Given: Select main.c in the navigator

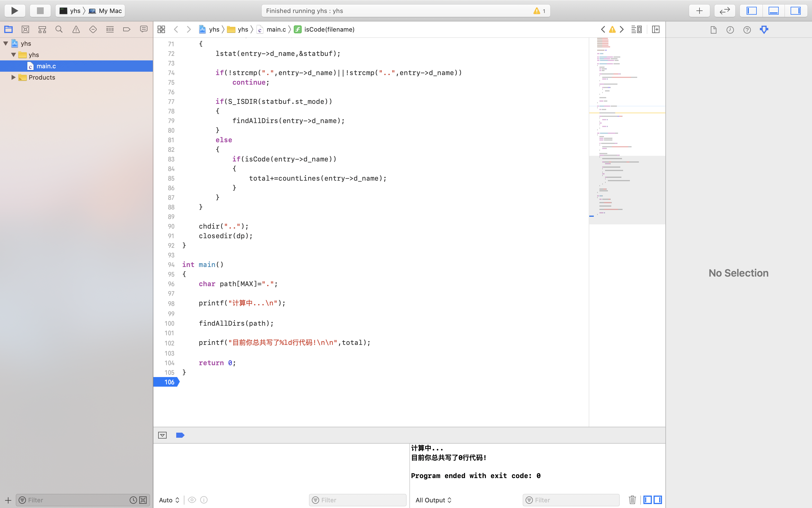Looking at the screenshot, I should [x=76, y=66].
